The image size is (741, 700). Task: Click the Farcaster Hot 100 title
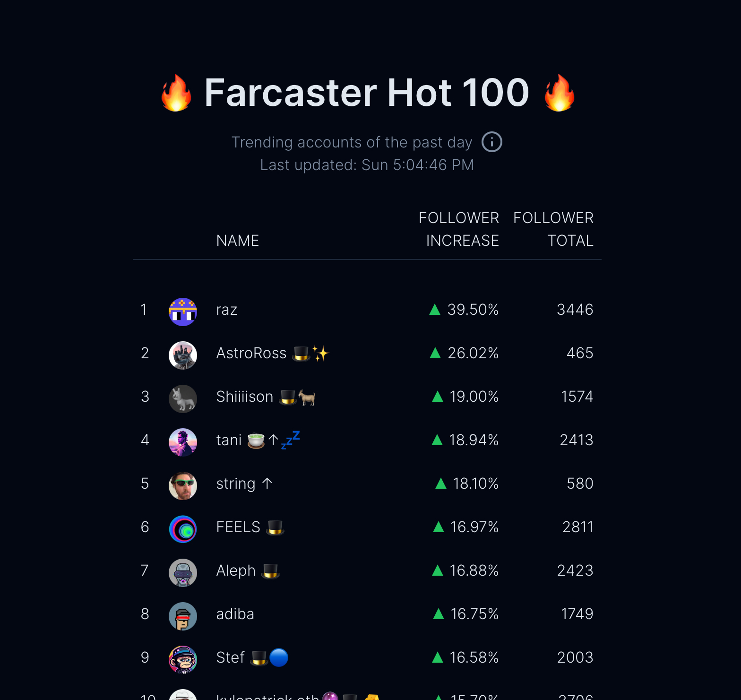(x=367, y=93)
